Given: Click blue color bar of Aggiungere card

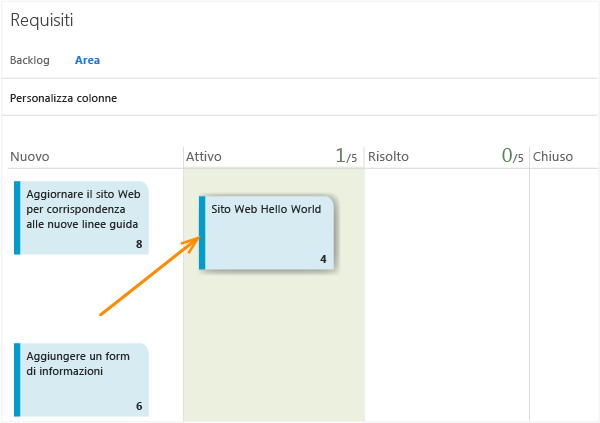Looking at the screenshot, I should (x=17, y=379).
